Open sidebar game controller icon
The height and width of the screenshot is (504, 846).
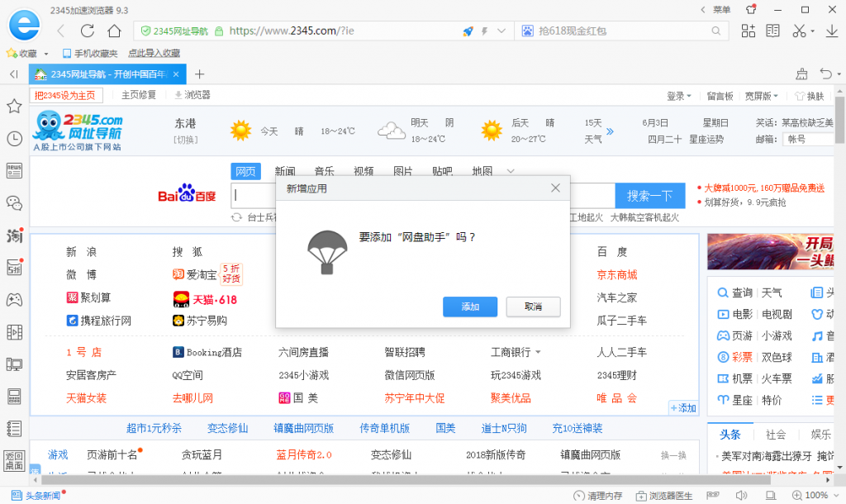point(14,299)
